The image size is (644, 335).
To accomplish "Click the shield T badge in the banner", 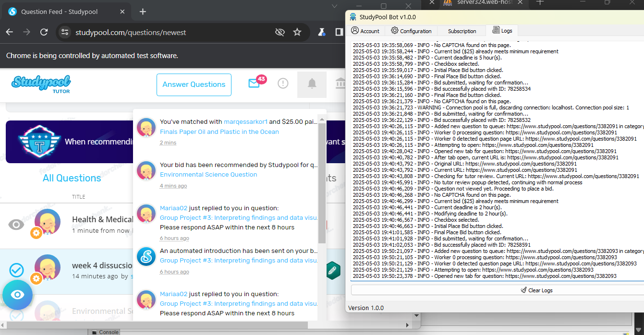I will [x=38, y=142].
